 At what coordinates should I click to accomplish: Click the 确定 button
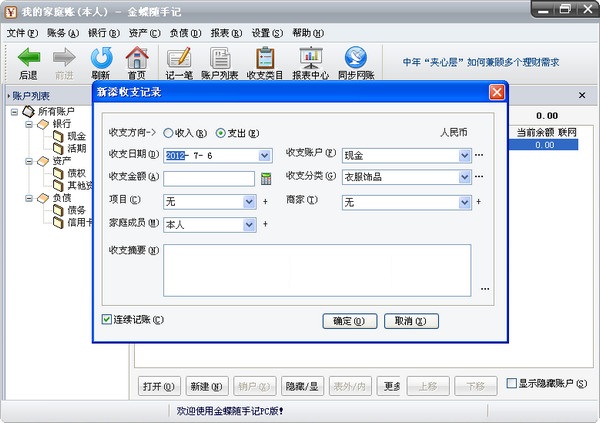349,321
